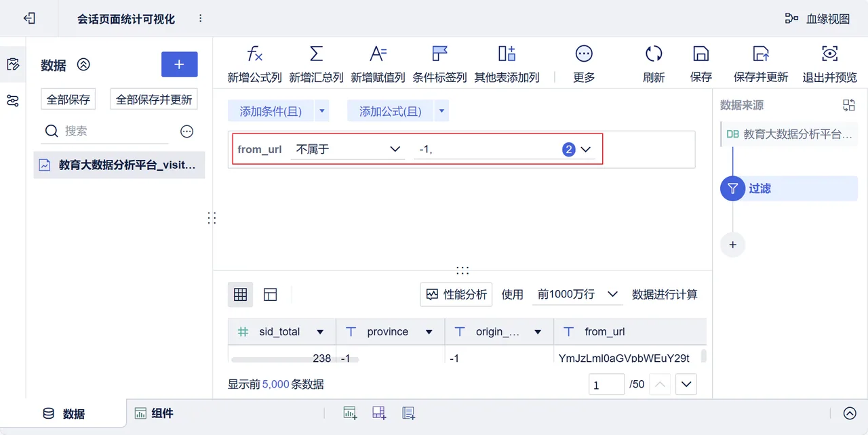Open the sid_total column dropdown
868x435 pixels.
pyautogui.click(x=320, y=332)
